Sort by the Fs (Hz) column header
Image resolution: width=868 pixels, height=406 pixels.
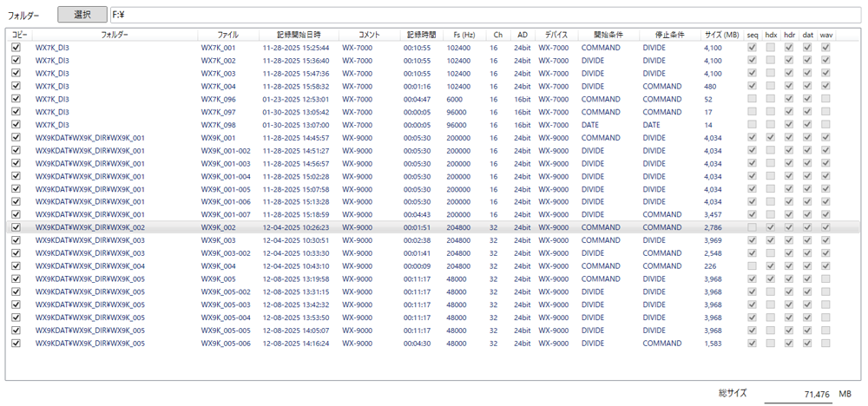(x=463, y=35)
